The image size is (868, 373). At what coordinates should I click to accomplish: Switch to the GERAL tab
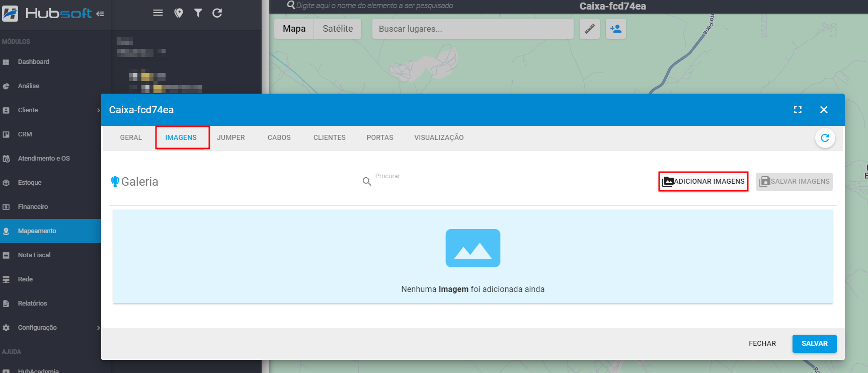[x=131, y=137]
